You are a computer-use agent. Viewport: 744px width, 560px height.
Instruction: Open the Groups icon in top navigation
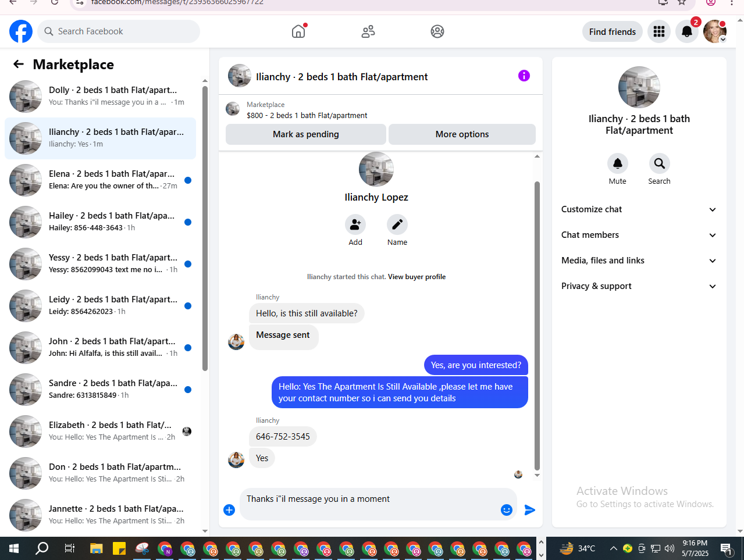point(437,31)
